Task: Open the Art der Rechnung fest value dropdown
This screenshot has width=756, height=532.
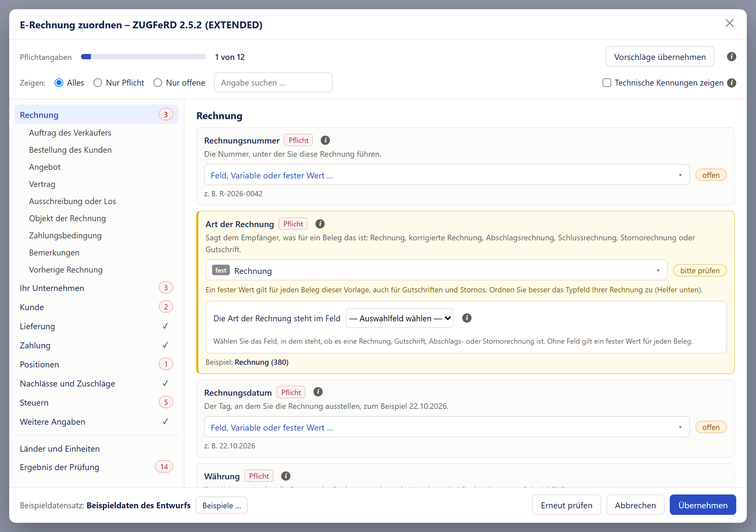Action: click(436, 270)
